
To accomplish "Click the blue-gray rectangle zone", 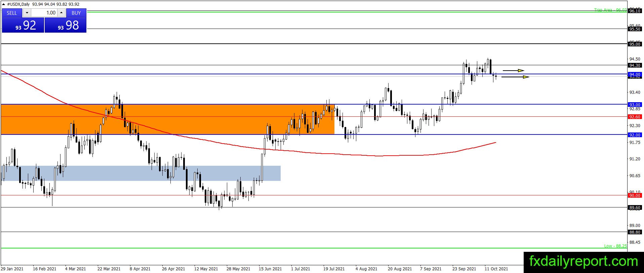I will pyautogui.click(x=141, y=173).
